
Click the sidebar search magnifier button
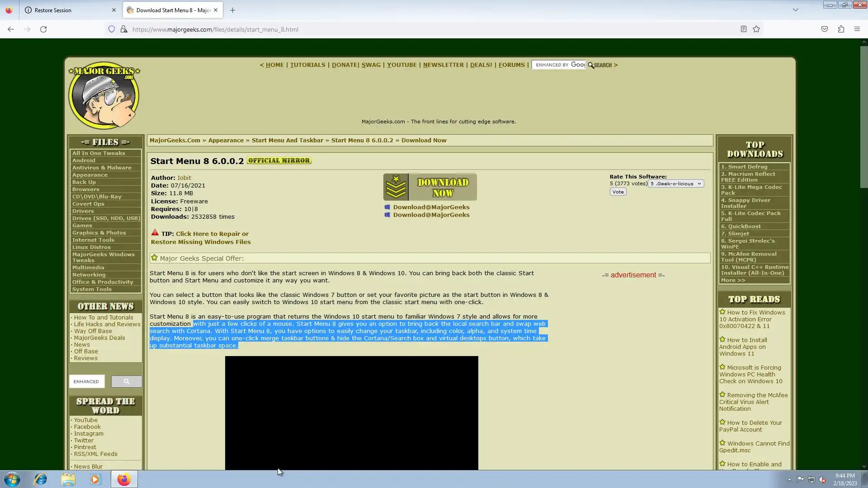127,382
